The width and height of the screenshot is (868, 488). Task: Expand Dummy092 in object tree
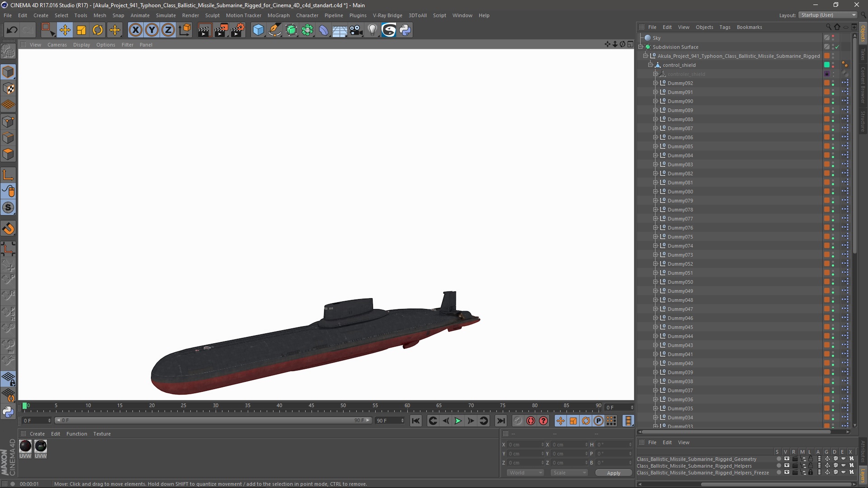click(x=655, y=83)
